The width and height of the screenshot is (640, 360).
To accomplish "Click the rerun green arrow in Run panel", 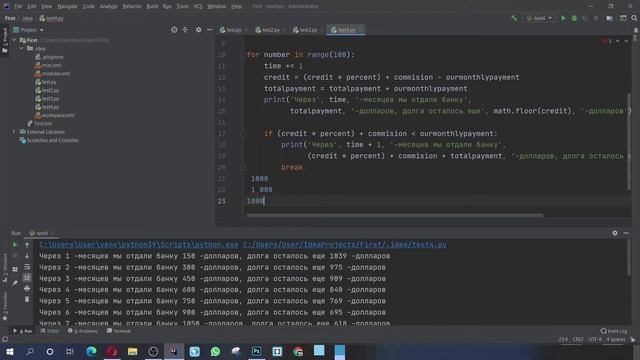I will (15, 244).
